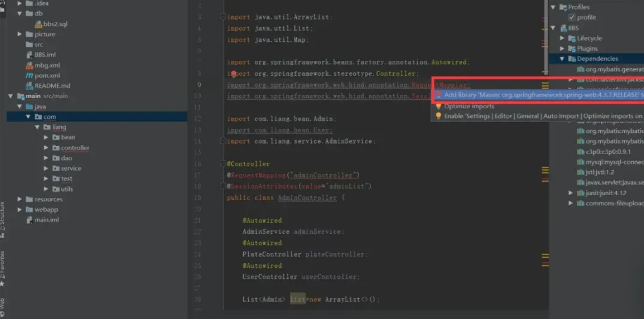The height and width of the screenshot is (319, 644).
Task: Expand the controller package folder
Action: [46, 148]
